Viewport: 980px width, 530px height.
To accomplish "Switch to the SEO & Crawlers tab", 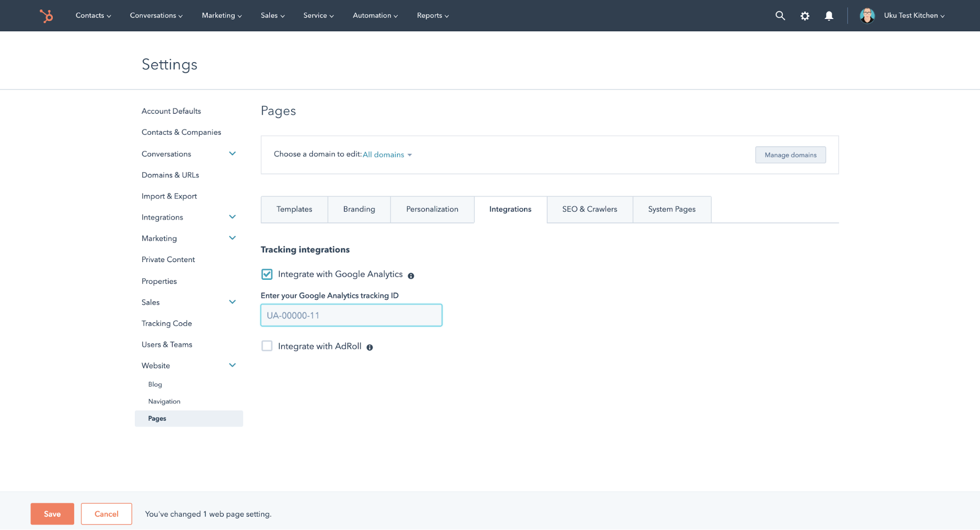I will (x=590, y=210).
